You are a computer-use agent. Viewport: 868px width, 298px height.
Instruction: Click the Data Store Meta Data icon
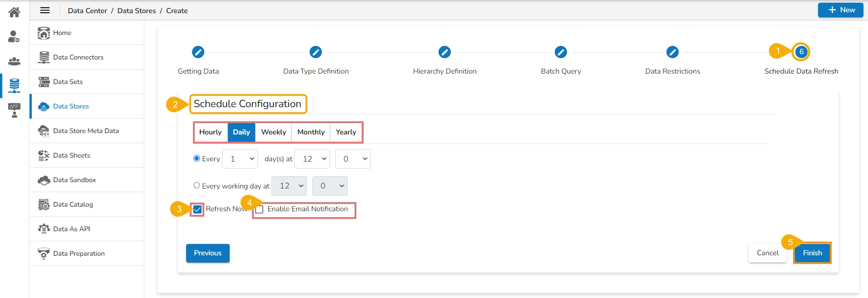coord(44,131)
